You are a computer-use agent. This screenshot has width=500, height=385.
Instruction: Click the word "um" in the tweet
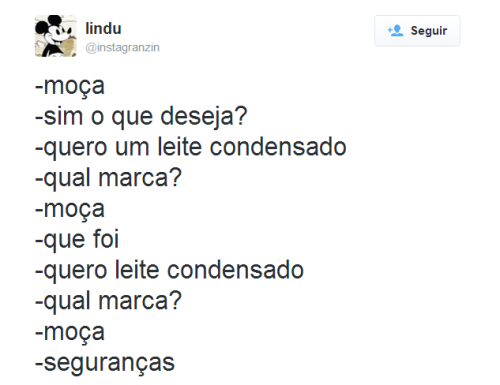click(132, 148)
